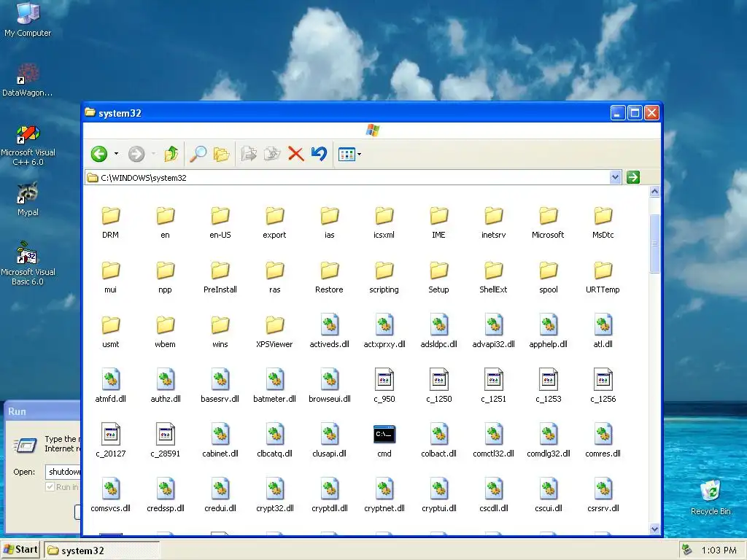Select the c_1253 file

(549, 386)
